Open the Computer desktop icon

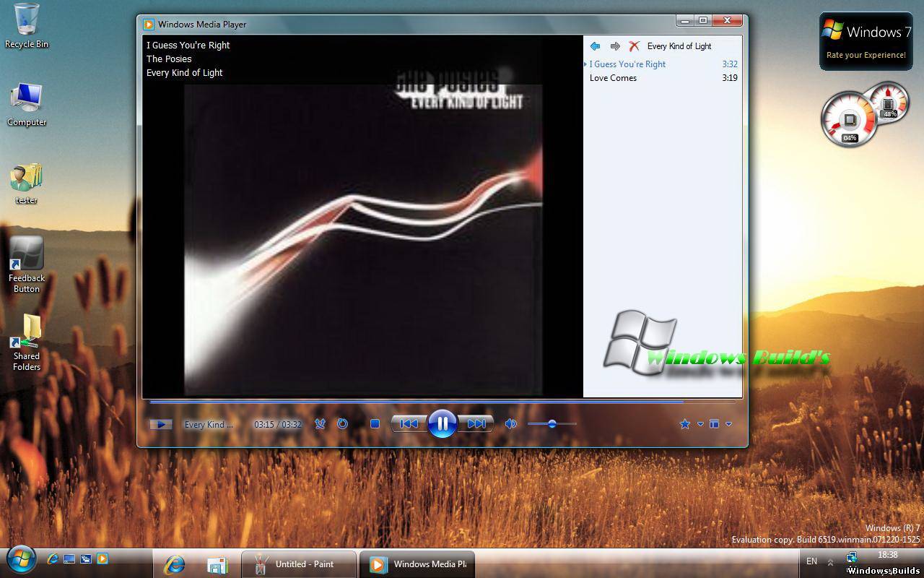click(27, 105)
